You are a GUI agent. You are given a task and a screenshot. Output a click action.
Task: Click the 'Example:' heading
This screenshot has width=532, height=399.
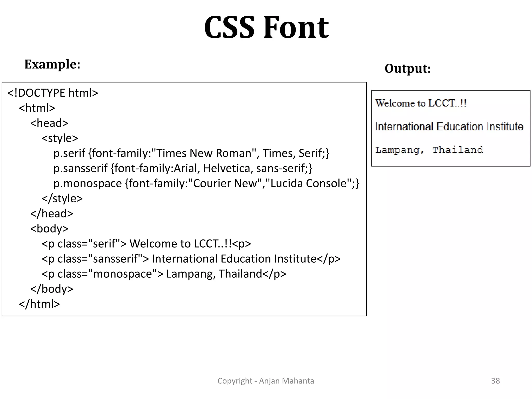click(x=52, y=64)
